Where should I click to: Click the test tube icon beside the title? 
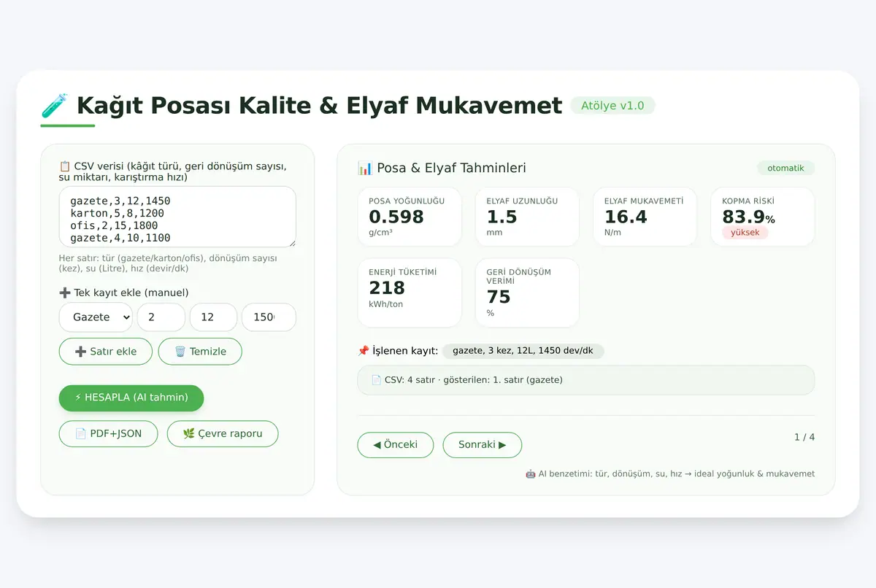click(55, 106)
